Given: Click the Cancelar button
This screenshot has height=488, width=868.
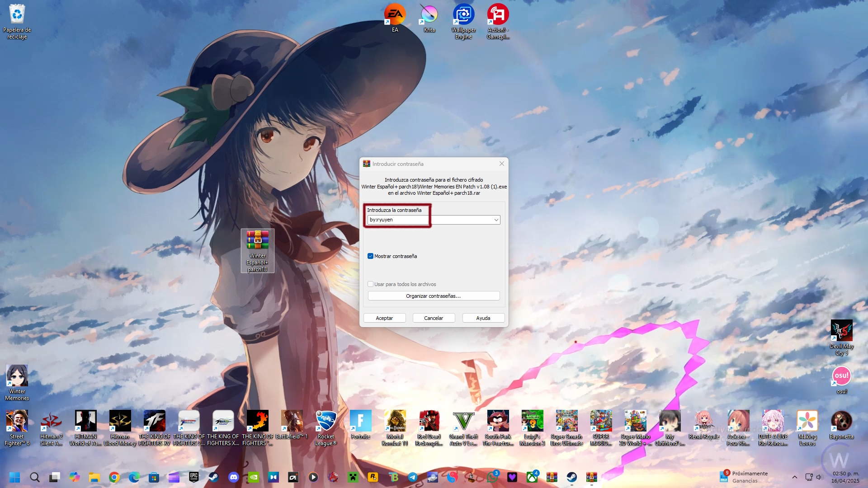Looking at the screenshot, I should [x=434, y=318].
